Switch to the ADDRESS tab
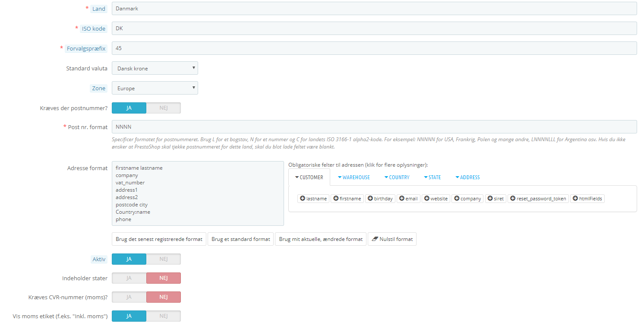644x326 pixels. (x=467, y=177)
